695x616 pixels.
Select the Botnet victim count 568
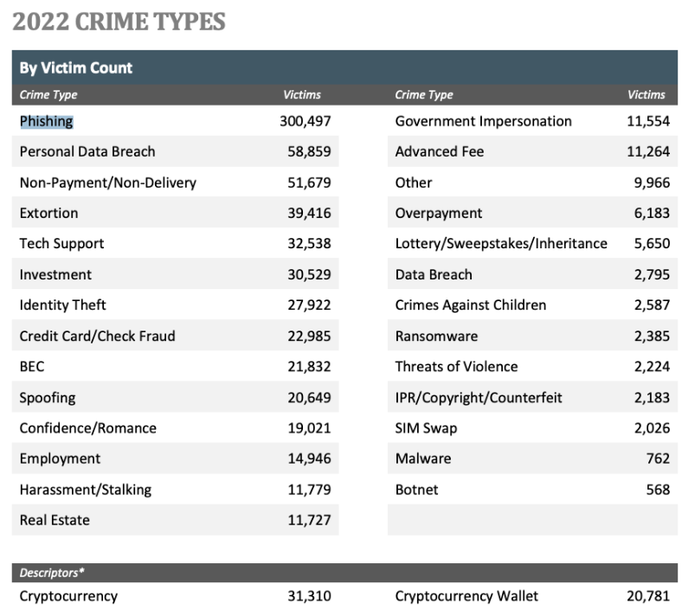658,490
